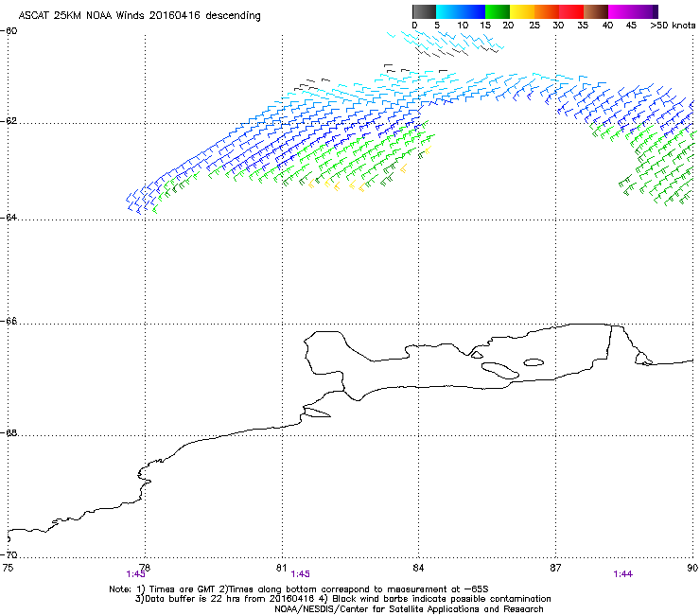Image resolution: width=700 pixels, height=615 pixels.
Task: Click the purple 1:44 pass time label
Action: coord(622,574)
